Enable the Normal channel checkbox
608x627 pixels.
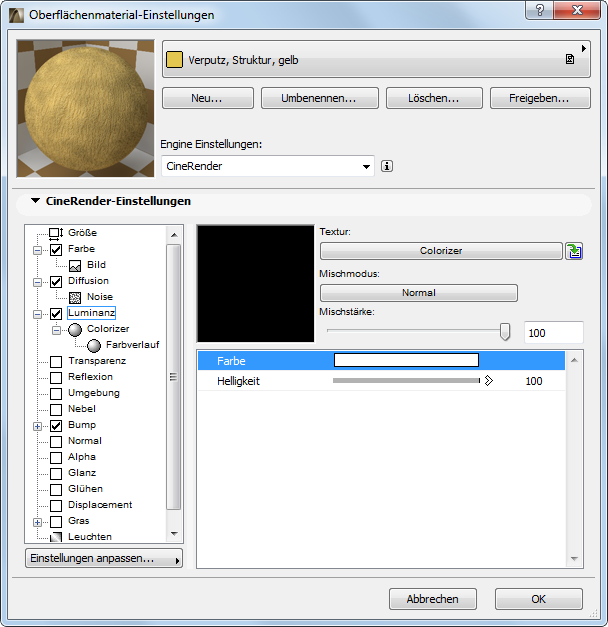pos(56,442)
